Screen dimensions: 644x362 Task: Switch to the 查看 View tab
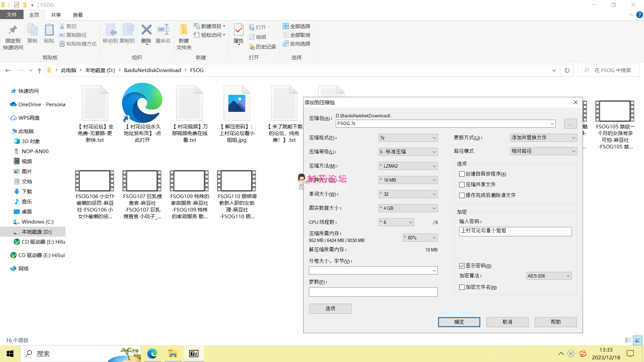[x=78, y=15]
